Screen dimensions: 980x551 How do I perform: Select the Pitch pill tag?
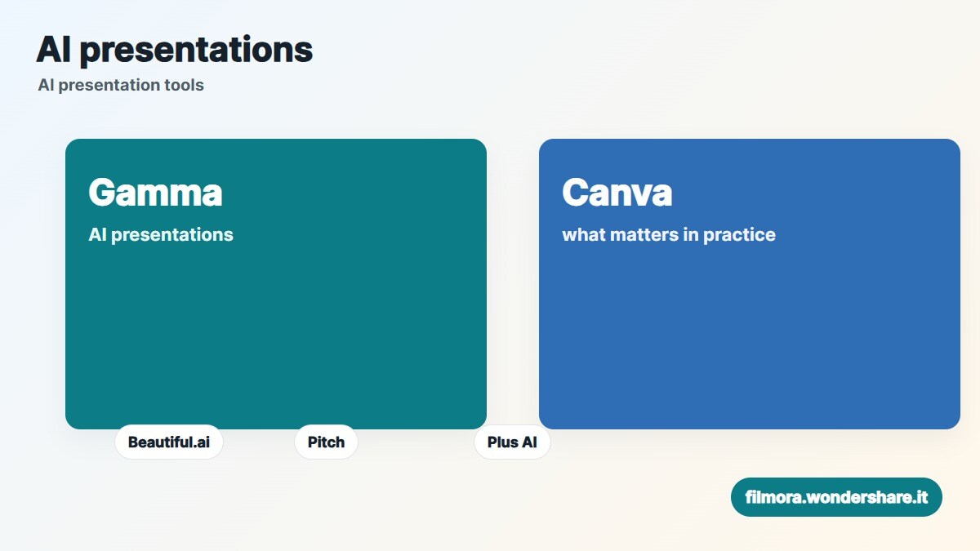tap(326, 442)
